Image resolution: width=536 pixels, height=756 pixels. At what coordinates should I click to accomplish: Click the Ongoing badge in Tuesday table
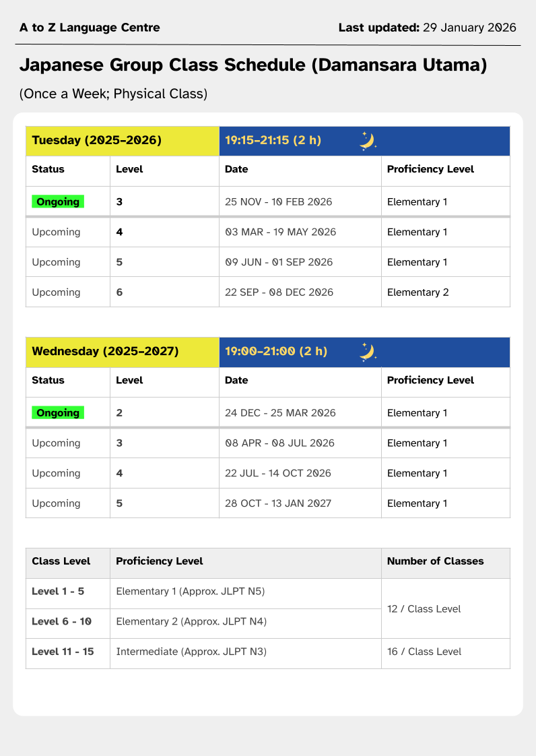[58, 201]
